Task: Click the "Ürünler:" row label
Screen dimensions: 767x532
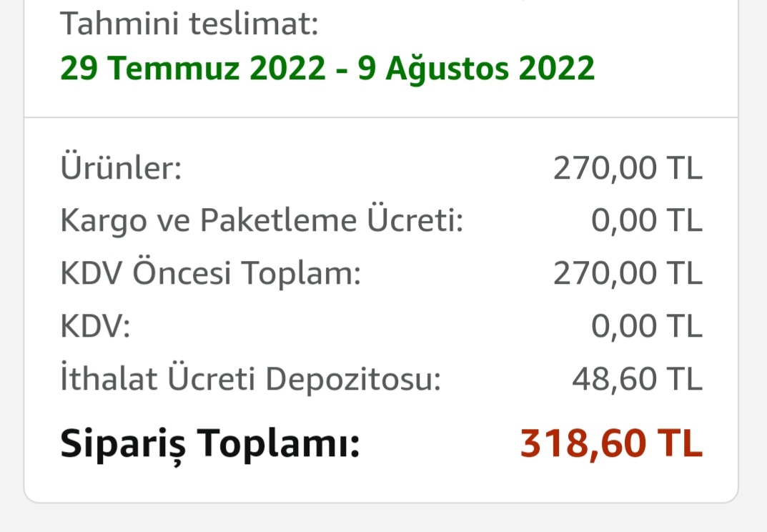Action: tap(121, 169)
